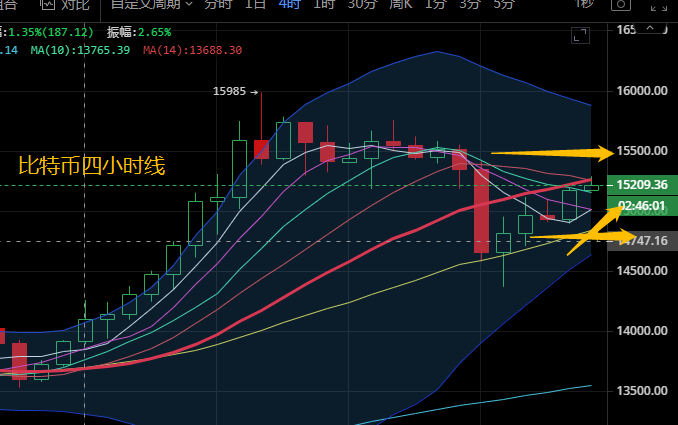The width and height of the screenshot is (678, 425).
Task: Maximize chart pane using corner bracket icon
Action: point(581,37)
